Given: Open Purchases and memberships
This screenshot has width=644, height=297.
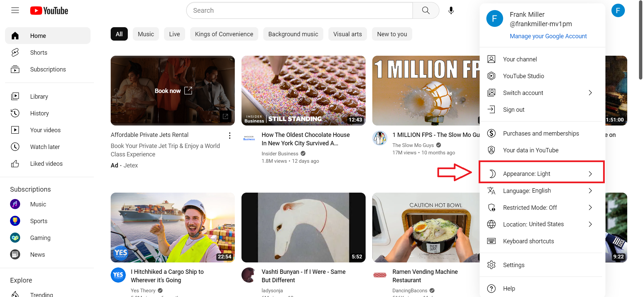Looking at the screenshot, I should 542,133.
